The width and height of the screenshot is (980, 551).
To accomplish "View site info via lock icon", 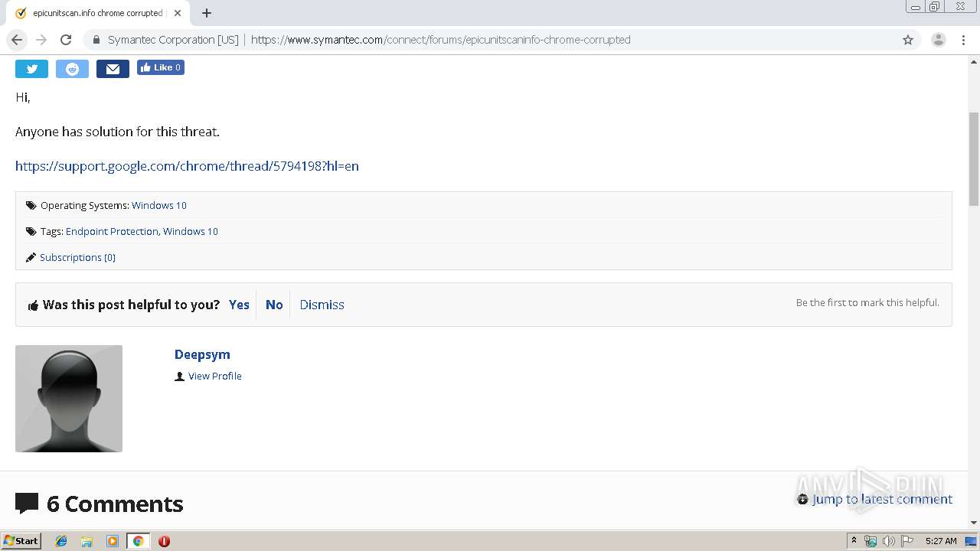I will (96, 40).
